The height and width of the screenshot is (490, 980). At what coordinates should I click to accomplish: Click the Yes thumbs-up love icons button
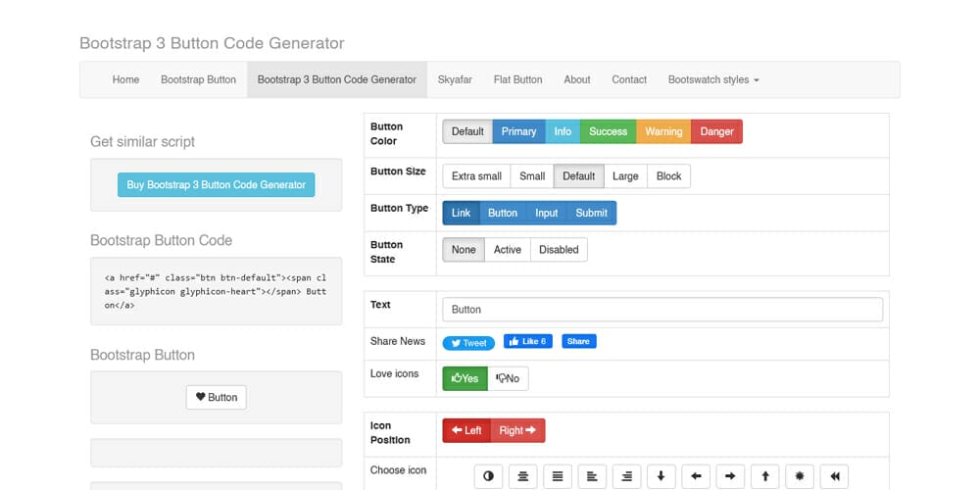pyautogui.click(x=465, y=378)
